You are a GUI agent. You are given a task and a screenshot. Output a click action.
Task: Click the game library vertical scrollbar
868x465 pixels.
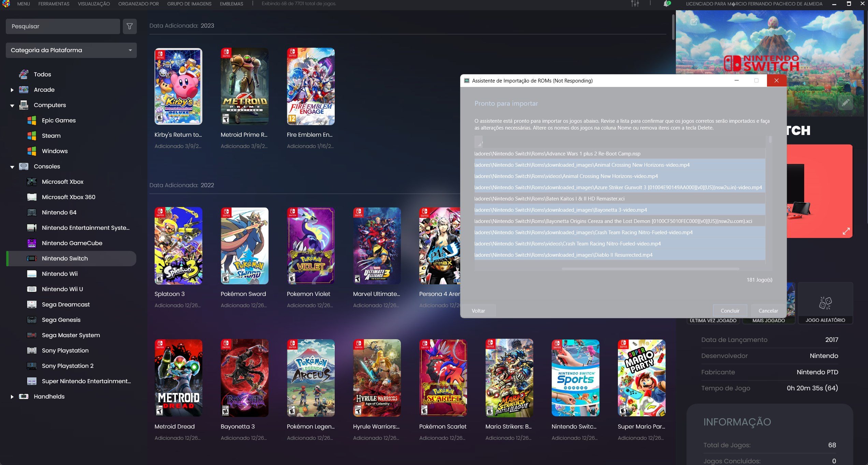[x=673, y=27]
